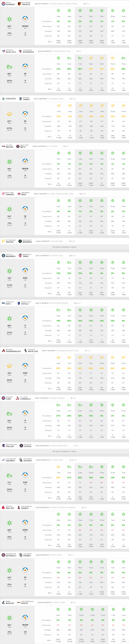This screenshot has width=129, height=644.
Task: Open the New York Mets team link
Action: point(24,146)
